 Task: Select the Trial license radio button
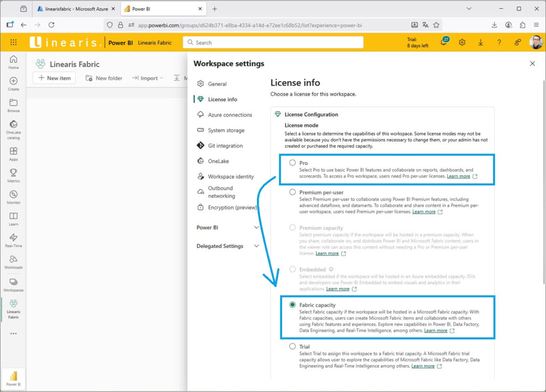[x=292, y=346]
